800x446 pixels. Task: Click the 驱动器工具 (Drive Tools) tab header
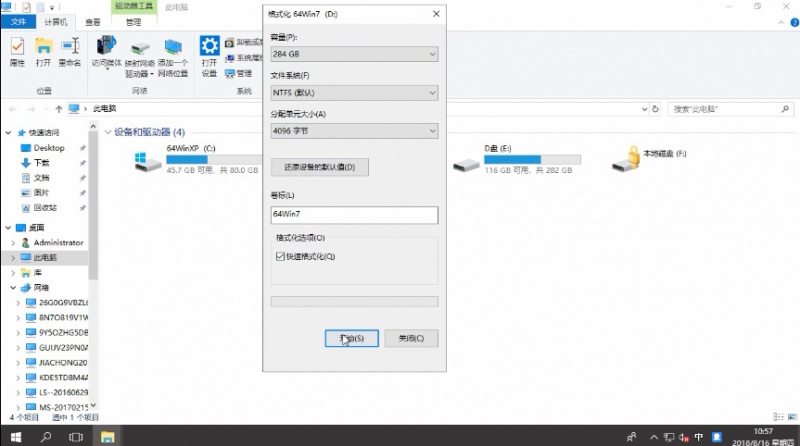click(x=134, y=7)
